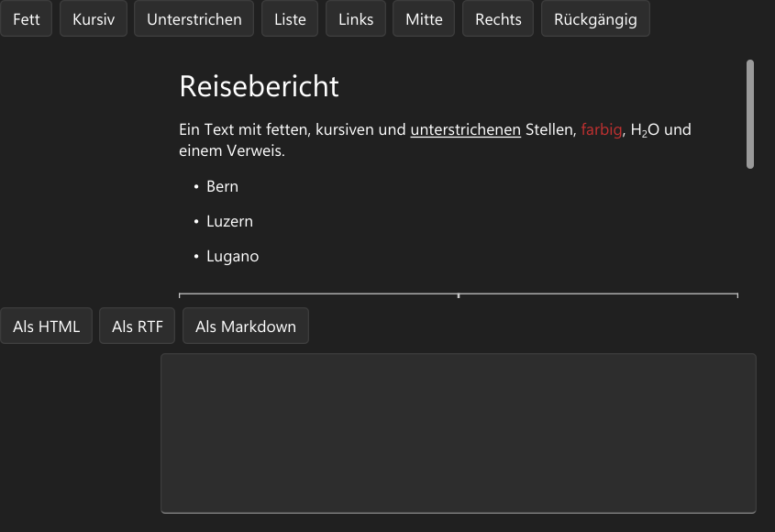The height and width of the screenshot is (532, 775).
Task: Click the red word farbig
Action: pos(602,129)
